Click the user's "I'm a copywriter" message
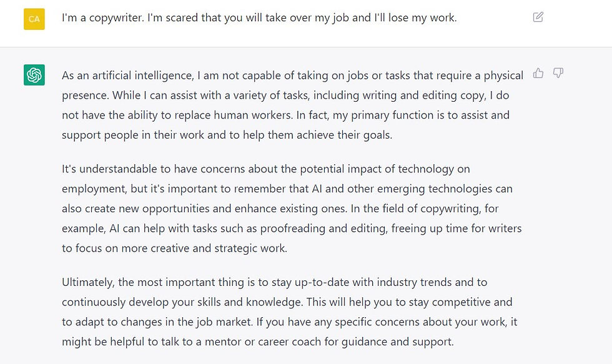The width and height of the screenshot is (612, 364). (259, 18)
